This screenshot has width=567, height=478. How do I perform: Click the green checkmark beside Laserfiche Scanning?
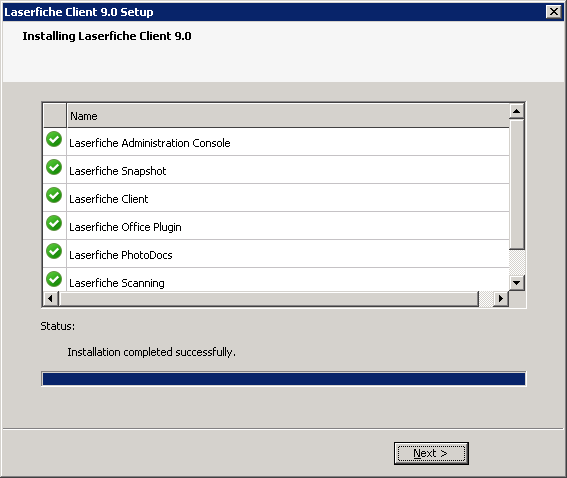tap(54, 279)
